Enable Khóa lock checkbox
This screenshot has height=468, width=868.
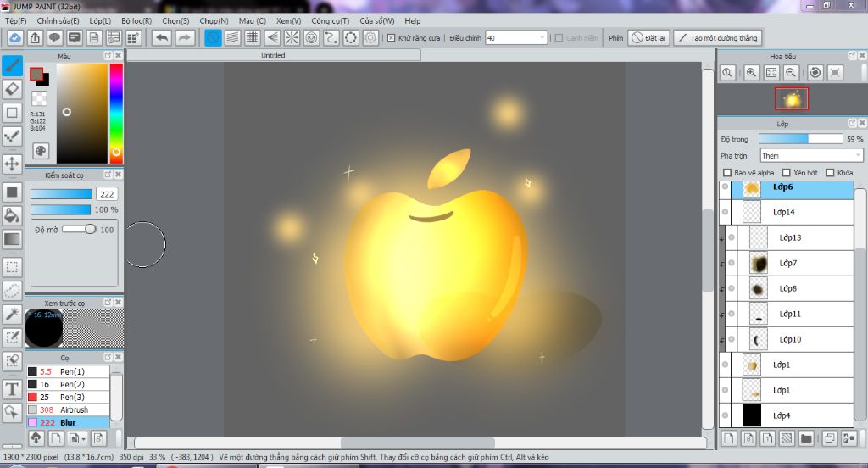tap(830, 173)
